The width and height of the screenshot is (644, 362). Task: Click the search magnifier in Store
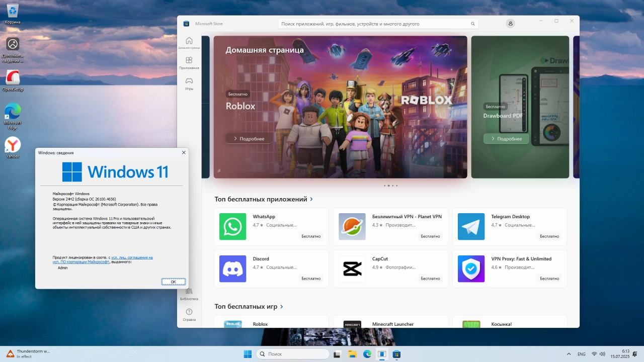point(472,24)
